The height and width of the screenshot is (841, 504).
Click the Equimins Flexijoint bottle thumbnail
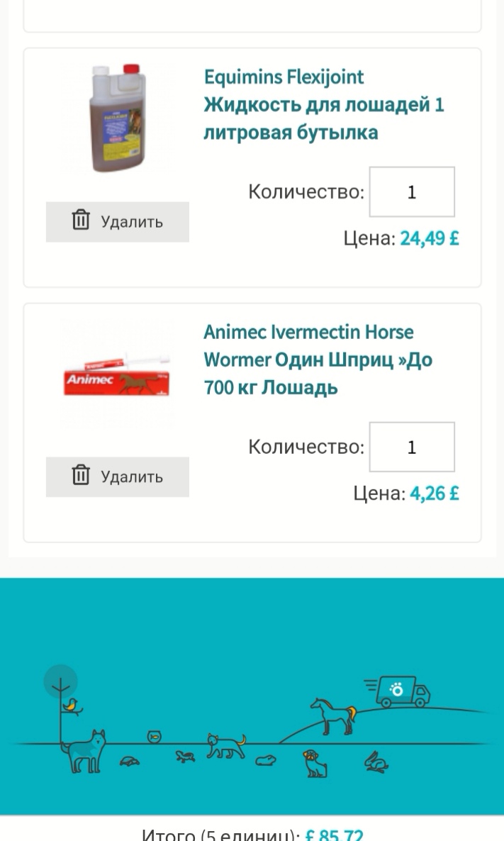coord(118,118)
